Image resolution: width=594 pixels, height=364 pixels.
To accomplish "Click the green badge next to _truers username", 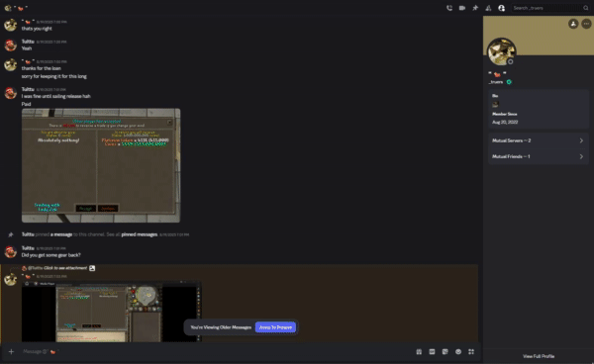I will (x=509, y=82).
